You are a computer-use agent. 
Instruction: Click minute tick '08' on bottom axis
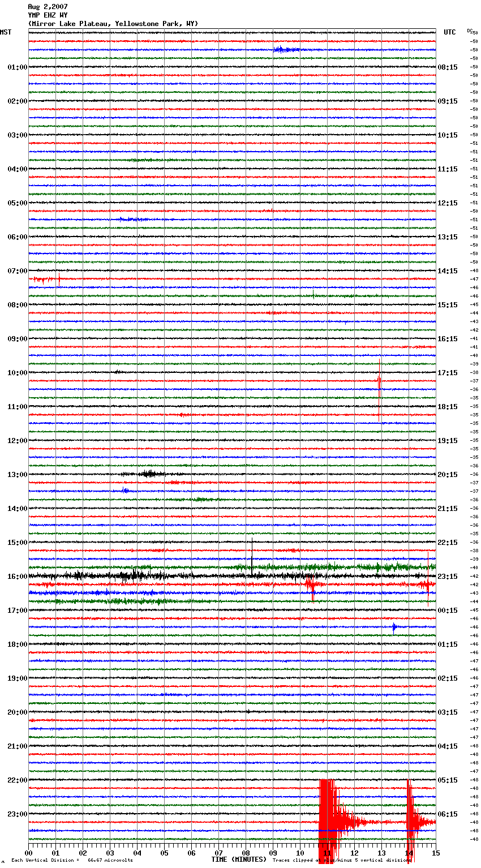246,853
